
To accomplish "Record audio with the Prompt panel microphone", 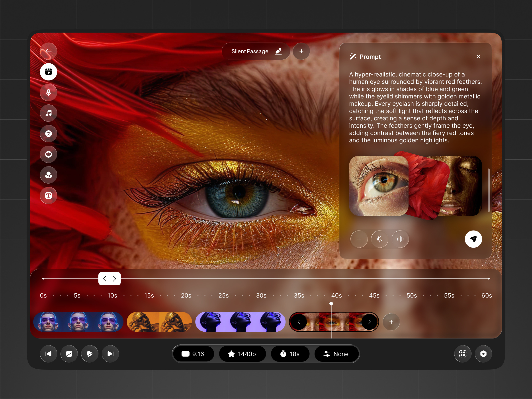I will 379,239.
